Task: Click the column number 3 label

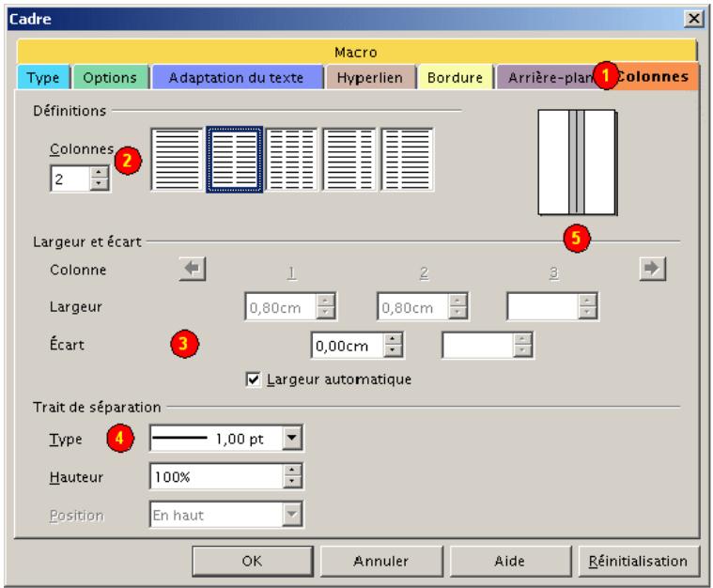Action: click(553, 272)
